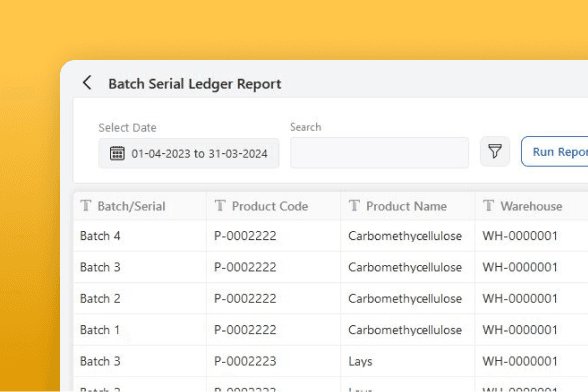Click the text-type icon on Product Code column

click(220, 206)
